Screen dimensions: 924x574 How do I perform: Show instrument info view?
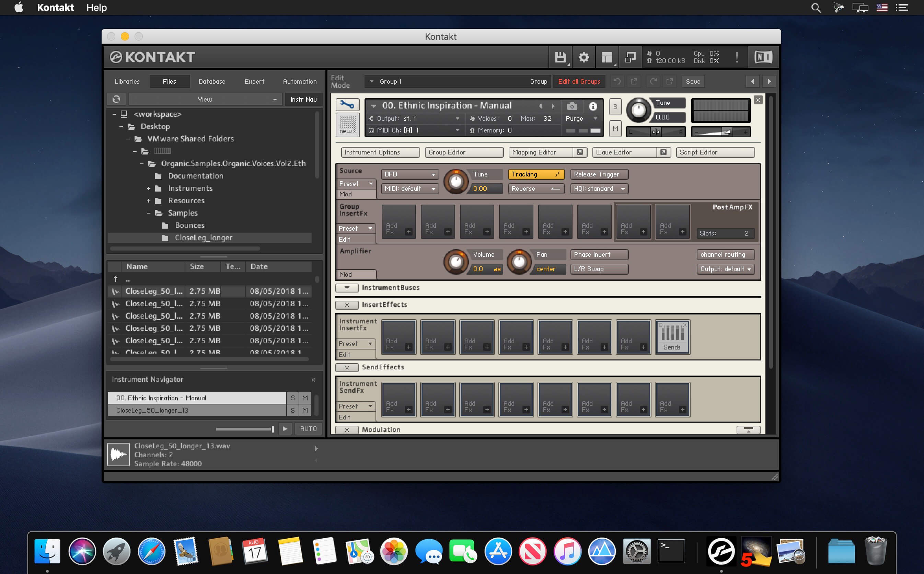[x=593, y=106]
